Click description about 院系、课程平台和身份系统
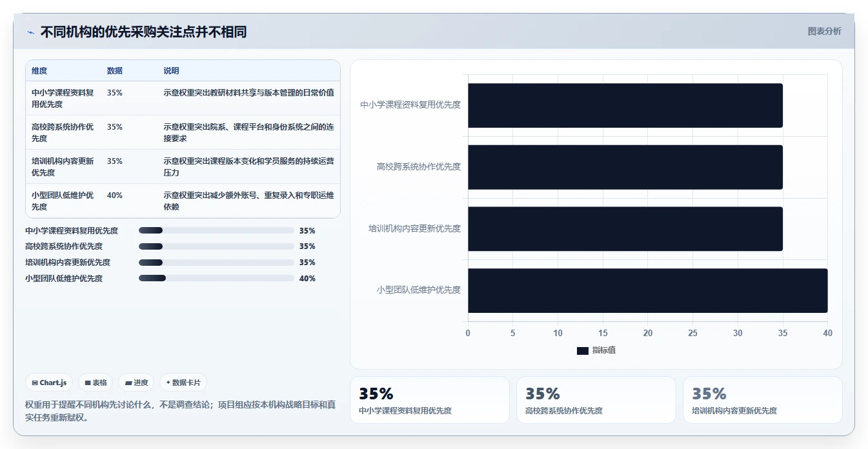 tap(248, 132)
